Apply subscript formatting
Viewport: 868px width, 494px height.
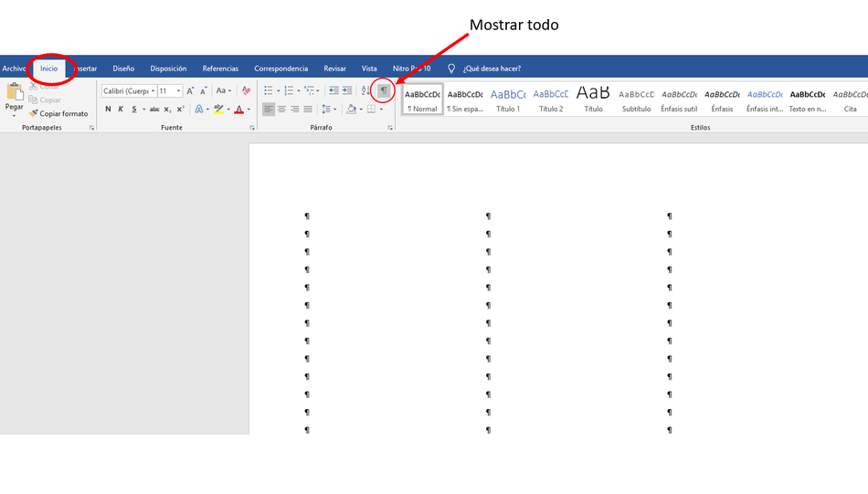[167, 110]
